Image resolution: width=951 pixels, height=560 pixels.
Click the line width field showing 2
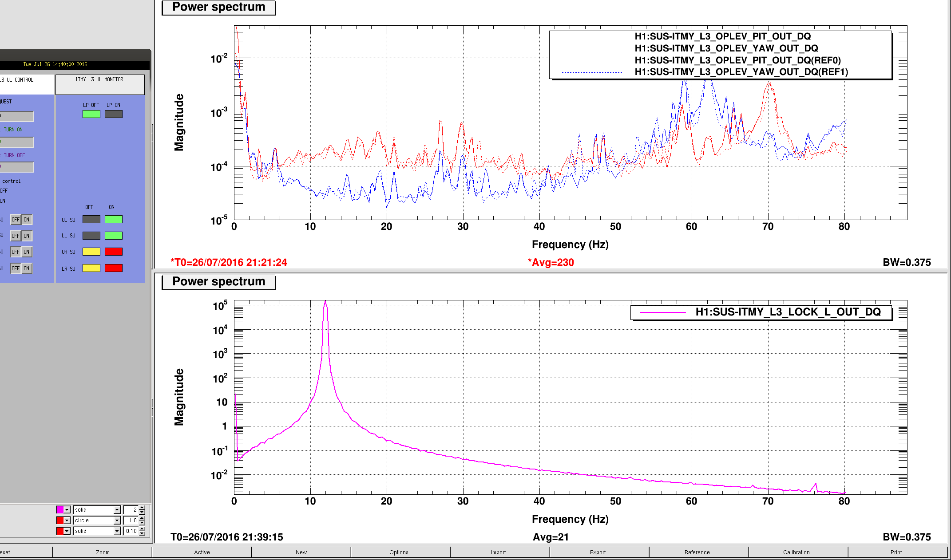pyautogui.click(x=131, y=510)
